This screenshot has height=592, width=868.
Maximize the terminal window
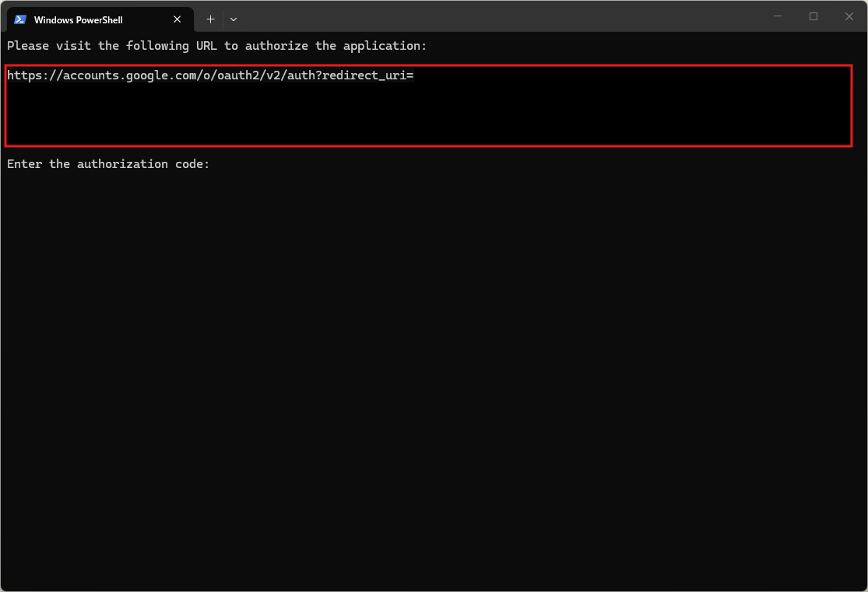814,16
